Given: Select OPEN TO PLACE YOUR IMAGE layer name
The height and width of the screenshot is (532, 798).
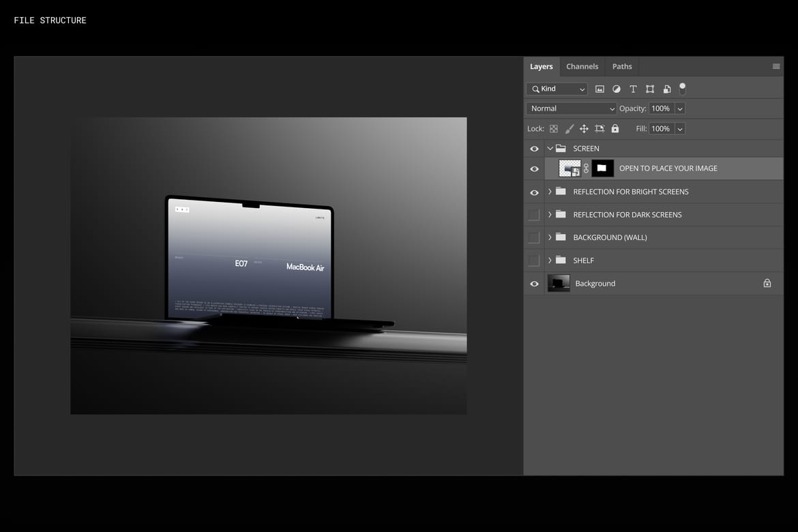Looking at the screenshot, I should pos(668,168).
